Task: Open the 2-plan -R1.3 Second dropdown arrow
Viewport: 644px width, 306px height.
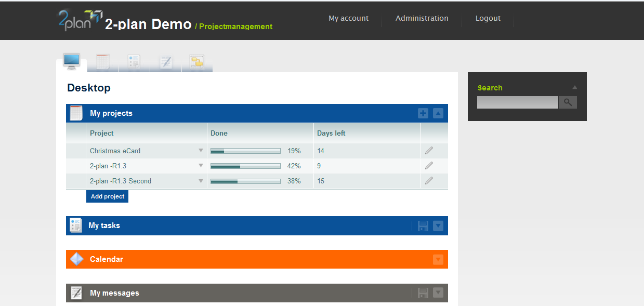Action: 201,181
